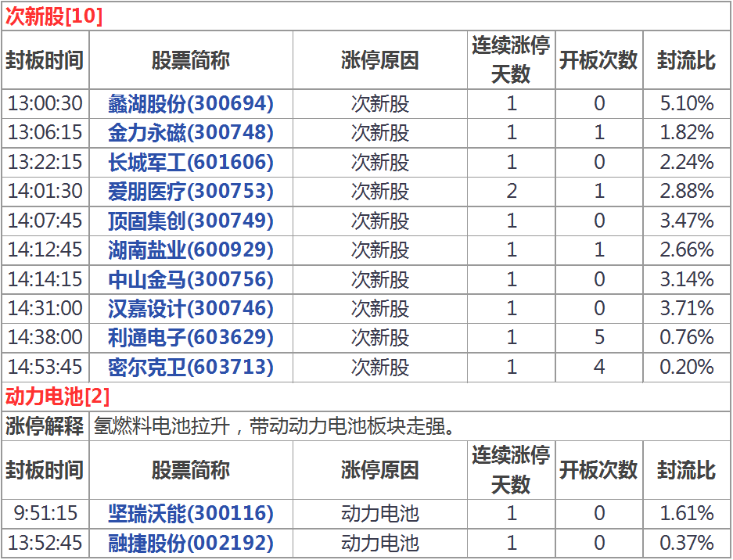Click the 融捷股份(002192) stock link

coord(191,542)
